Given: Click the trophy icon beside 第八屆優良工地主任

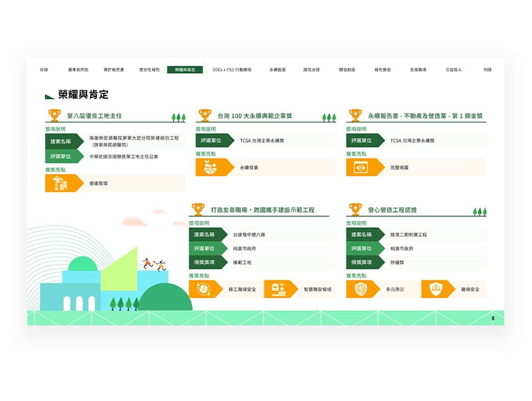Looking at the screenshot, I should click(54, 115).
